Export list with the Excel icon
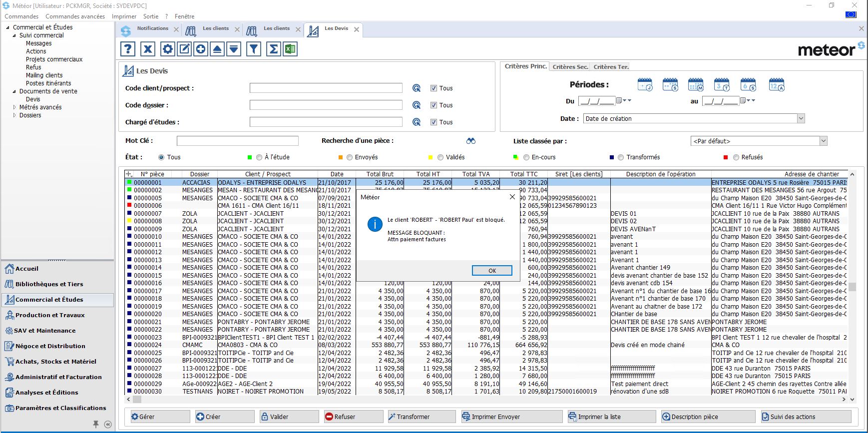The height and width of the screenshot is (433, 868). [x=290, y=49]
